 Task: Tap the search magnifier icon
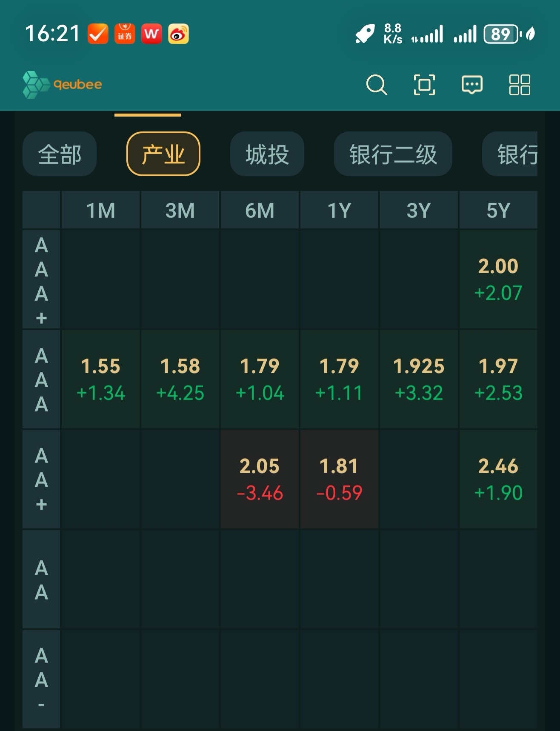click(377, 85)
